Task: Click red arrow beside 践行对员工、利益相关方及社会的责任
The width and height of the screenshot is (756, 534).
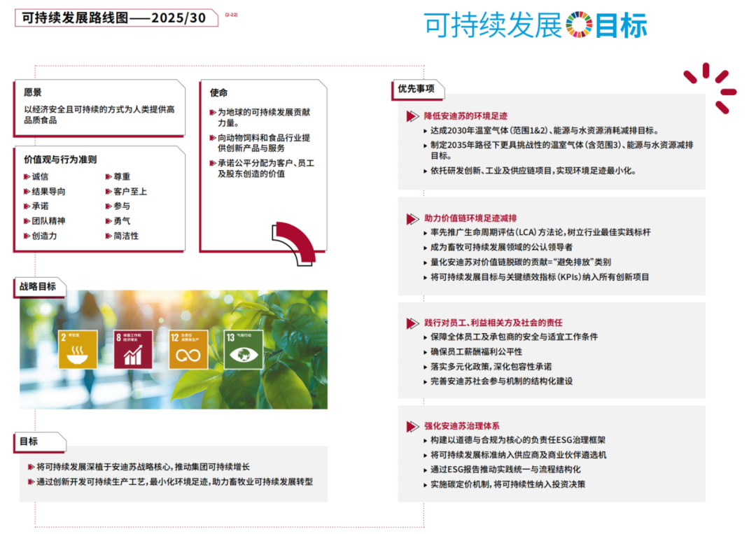Action: (x=412, y=323)
